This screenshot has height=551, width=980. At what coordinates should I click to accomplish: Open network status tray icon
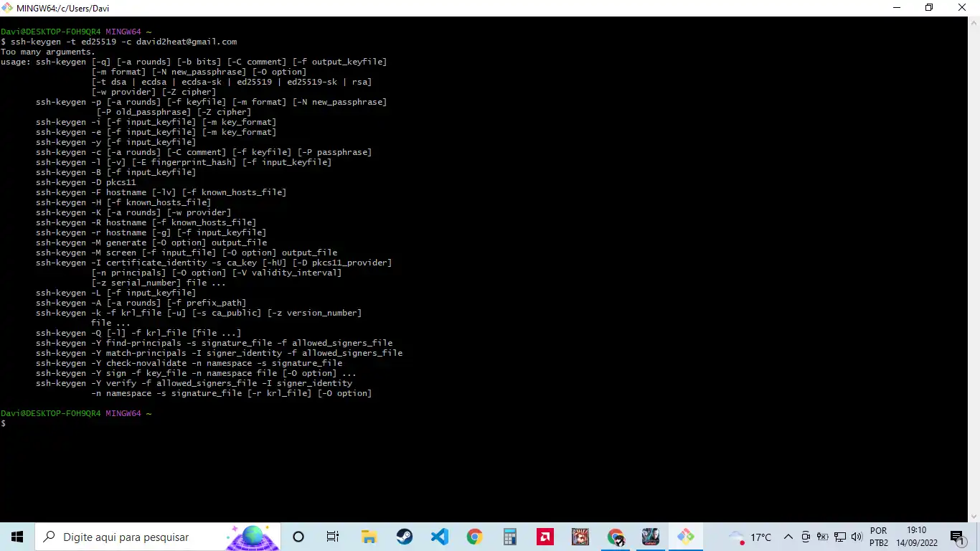tap(840, 537)
